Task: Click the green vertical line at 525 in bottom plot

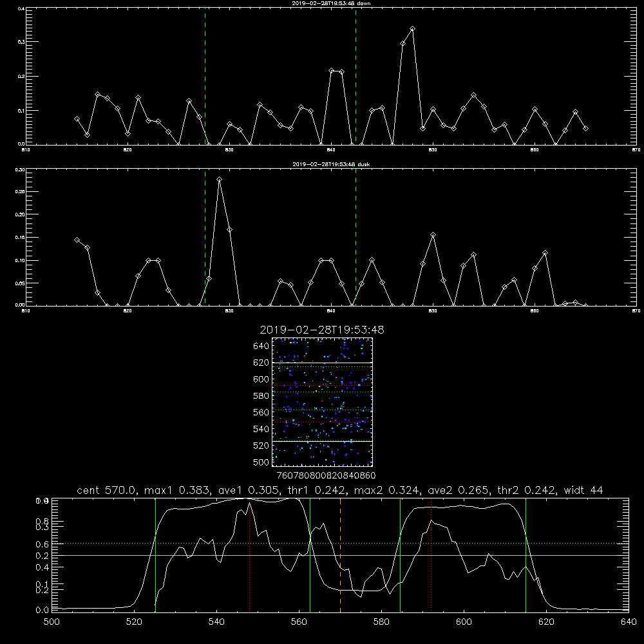Action: 155,555
